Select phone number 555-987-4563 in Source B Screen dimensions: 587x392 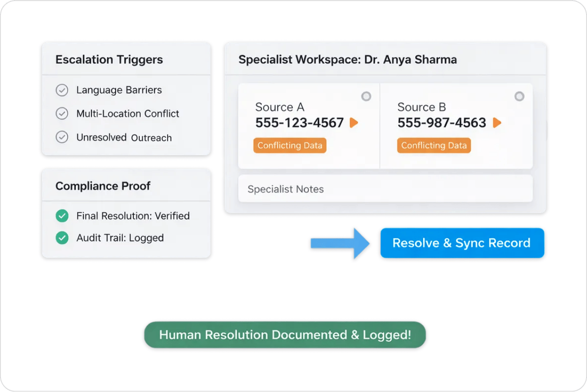(x=442, y=123)
